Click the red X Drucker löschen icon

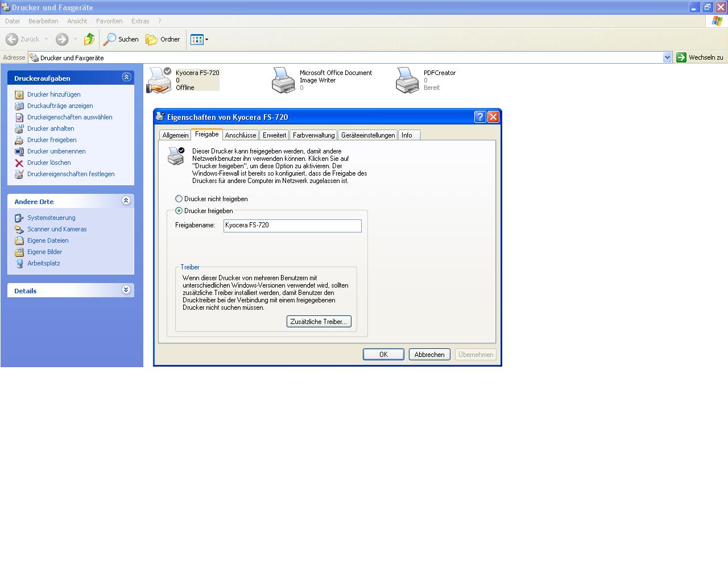[19, 163]
